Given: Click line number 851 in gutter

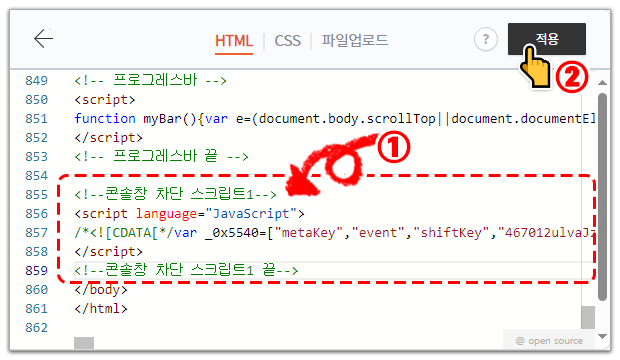Looking at the screenshot, I should 36,119.
